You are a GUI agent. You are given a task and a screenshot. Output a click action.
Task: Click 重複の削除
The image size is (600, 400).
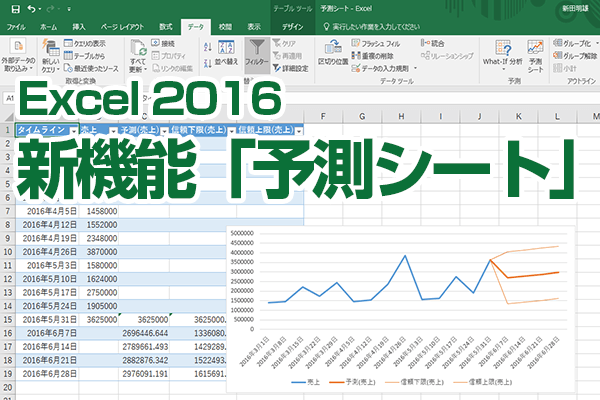click(372, 56)
